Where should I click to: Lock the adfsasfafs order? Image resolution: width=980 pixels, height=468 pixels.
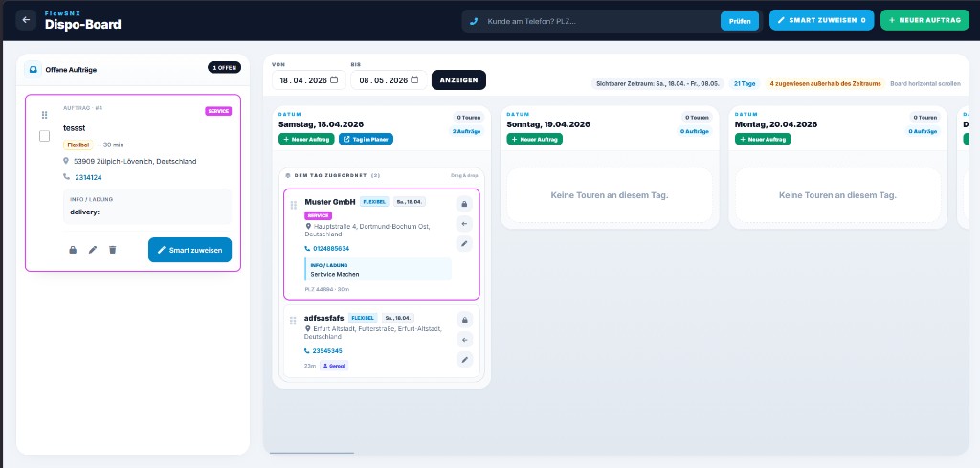(464, 320)
